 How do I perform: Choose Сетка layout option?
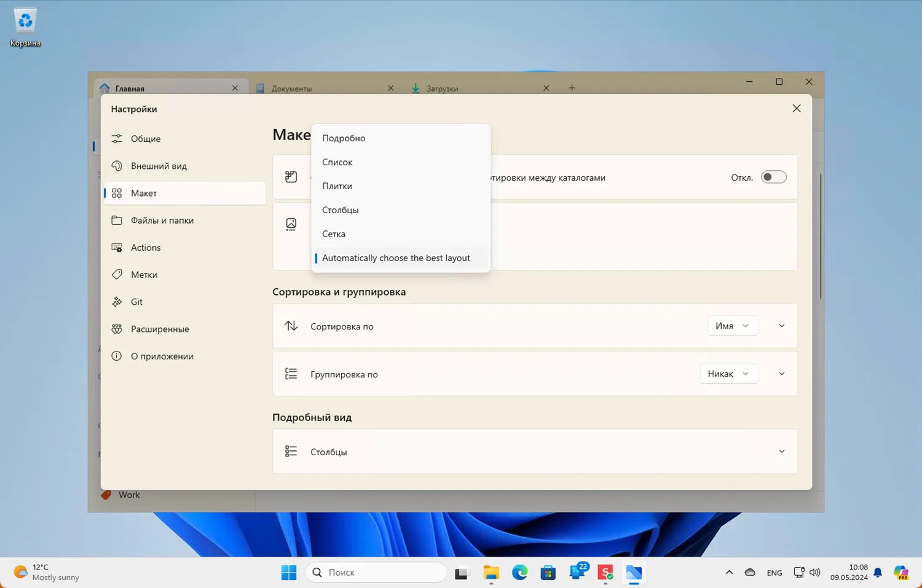[401, 234]
